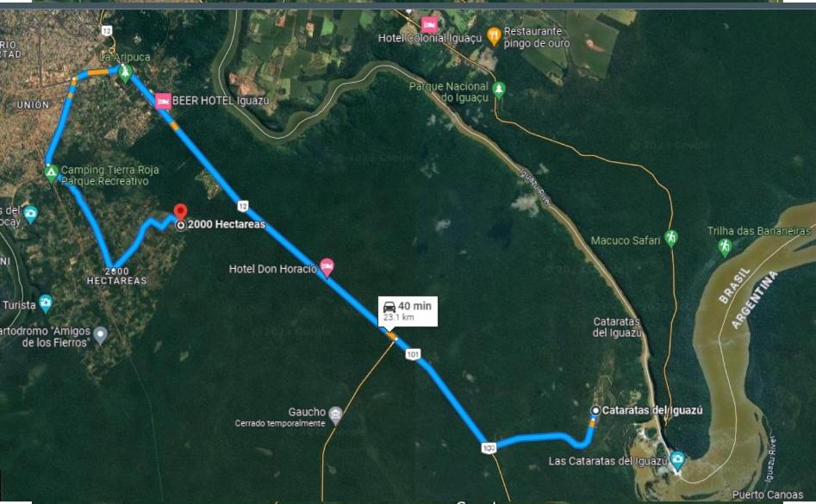Click the Route 101 road shield

point(413,355)
